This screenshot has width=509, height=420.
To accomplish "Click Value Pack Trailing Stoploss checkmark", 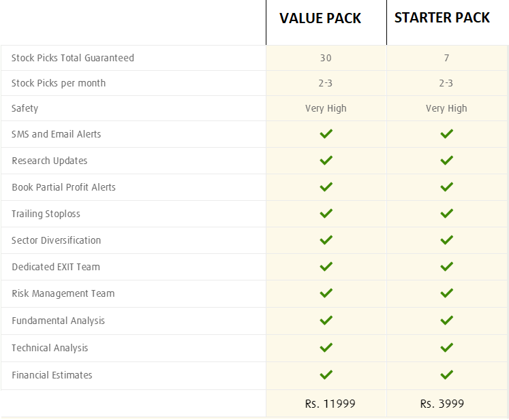I will pos(326,214).
